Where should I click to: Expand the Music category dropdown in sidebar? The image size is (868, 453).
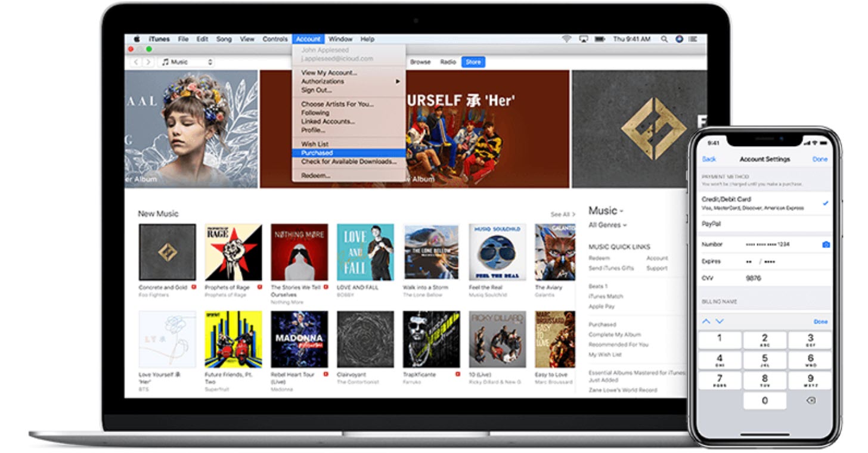606,210
